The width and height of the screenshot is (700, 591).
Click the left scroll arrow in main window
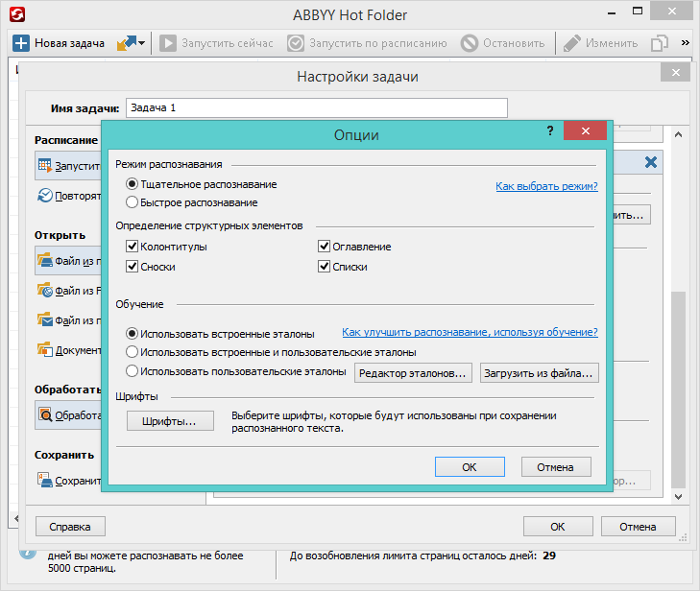pos(15,518)
